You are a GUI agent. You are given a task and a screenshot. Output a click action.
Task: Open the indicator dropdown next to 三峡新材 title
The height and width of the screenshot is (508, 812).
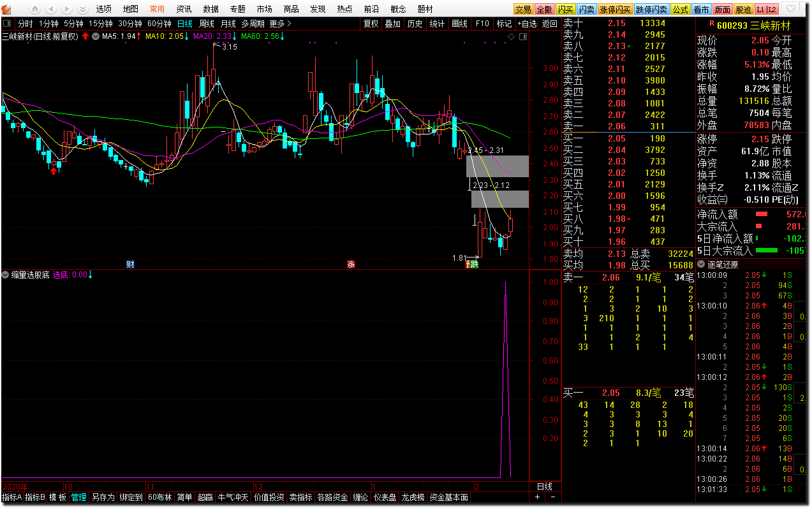(95, 36)
